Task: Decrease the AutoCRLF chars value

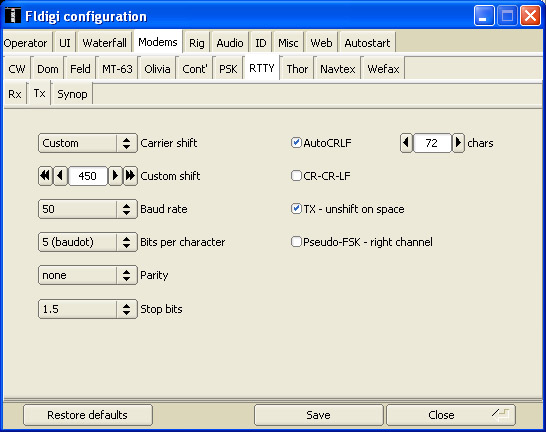Action: pyautogui.click(x=406, y=143)
